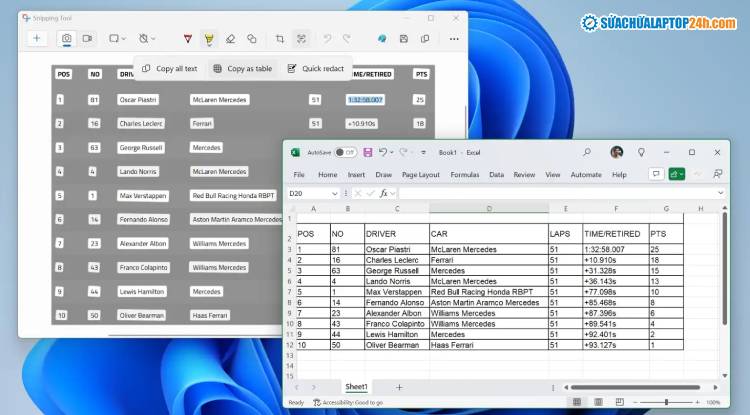Undo the last action in Excel
The height and width of the screenshot is (415, 750).
382,153
